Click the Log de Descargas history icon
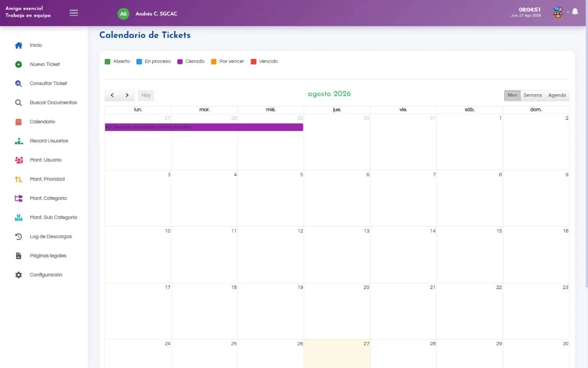588x368 pixels. tap(19, 237)
